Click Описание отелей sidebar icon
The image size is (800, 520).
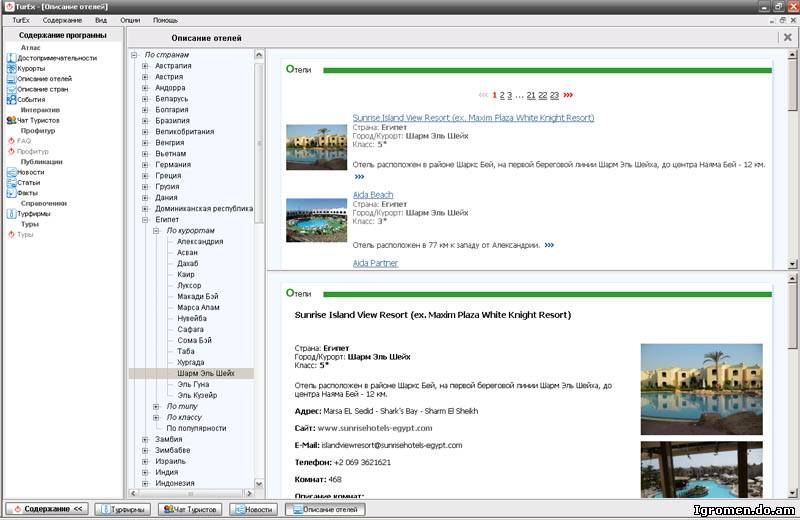[x=11, y=79]
